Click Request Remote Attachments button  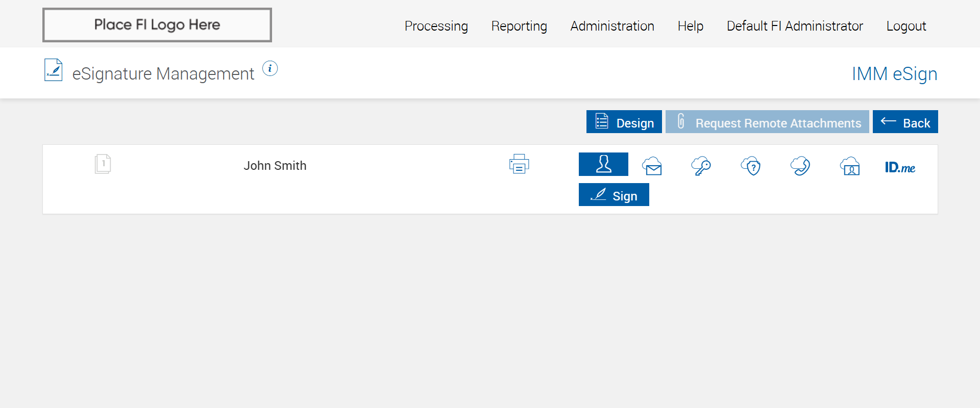(767, 122)
